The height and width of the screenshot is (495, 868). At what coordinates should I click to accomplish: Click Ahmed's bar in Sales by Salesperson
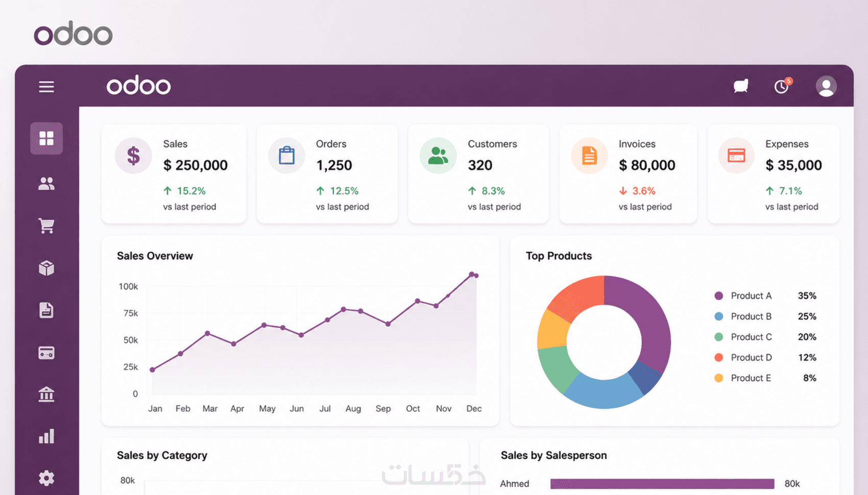(x=662, y=484)
